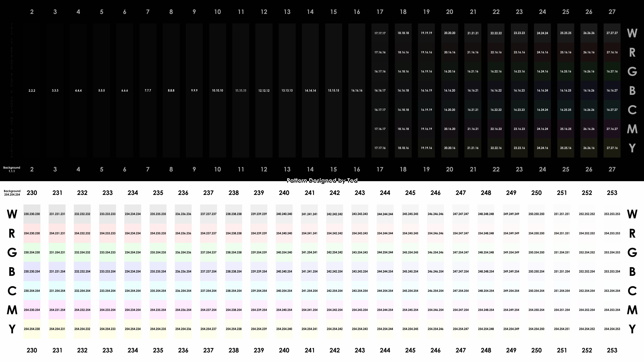Select the 8.8.8 gray bar label
The width and height of the screenshot is (644, 362).
(x=171, y=90)
